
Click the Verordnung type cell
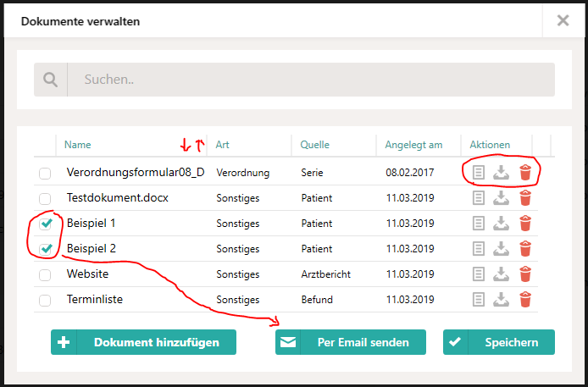(x=242, y=173)
